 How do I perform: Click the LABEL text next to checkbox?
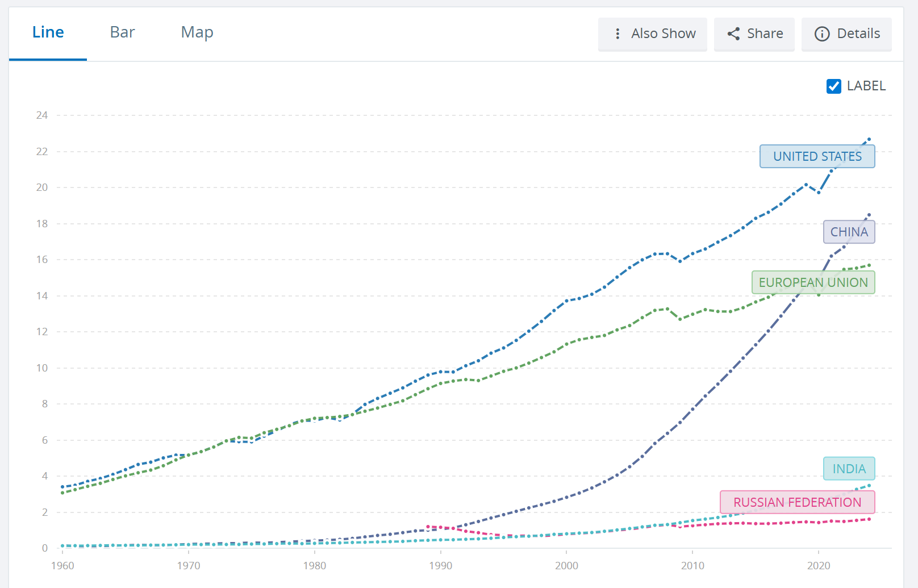[x=866, y=86]
